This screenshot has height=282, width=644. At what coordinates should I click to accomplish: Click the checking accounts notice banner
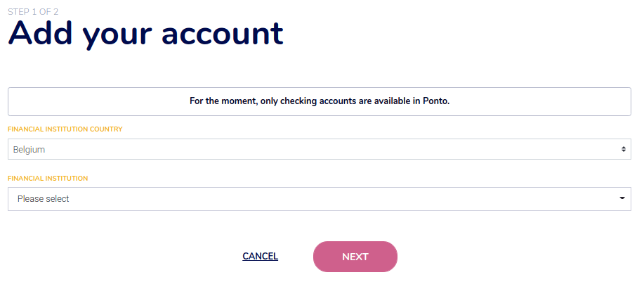320,101
